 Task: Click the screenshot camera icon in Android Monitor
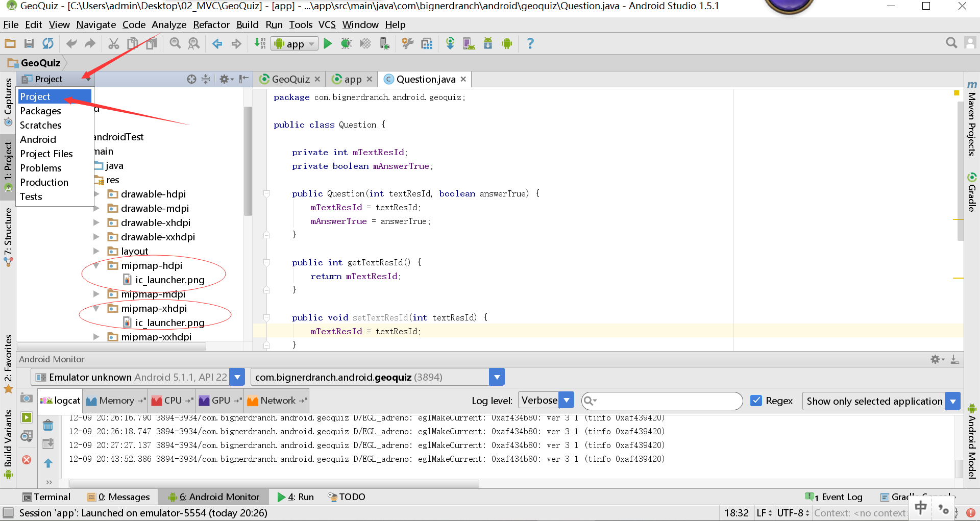click(x=27, y=399)
